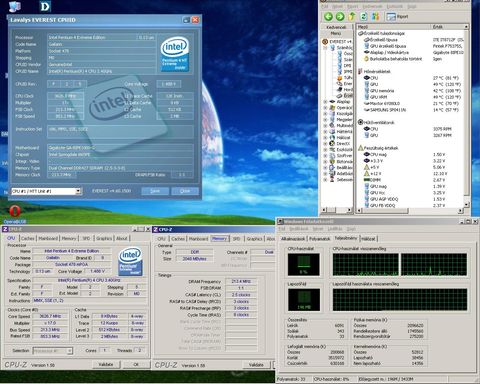
Task: Expand the Operációs rendszer node in tree
Action: pos(325,108)
